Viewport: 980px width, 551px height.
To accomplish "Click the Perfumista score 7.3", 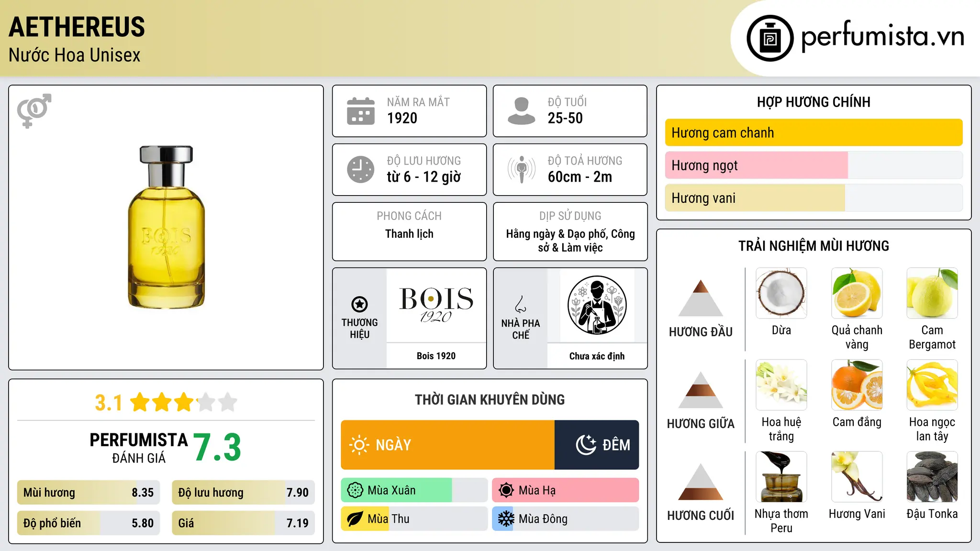I will coord(217,447).
